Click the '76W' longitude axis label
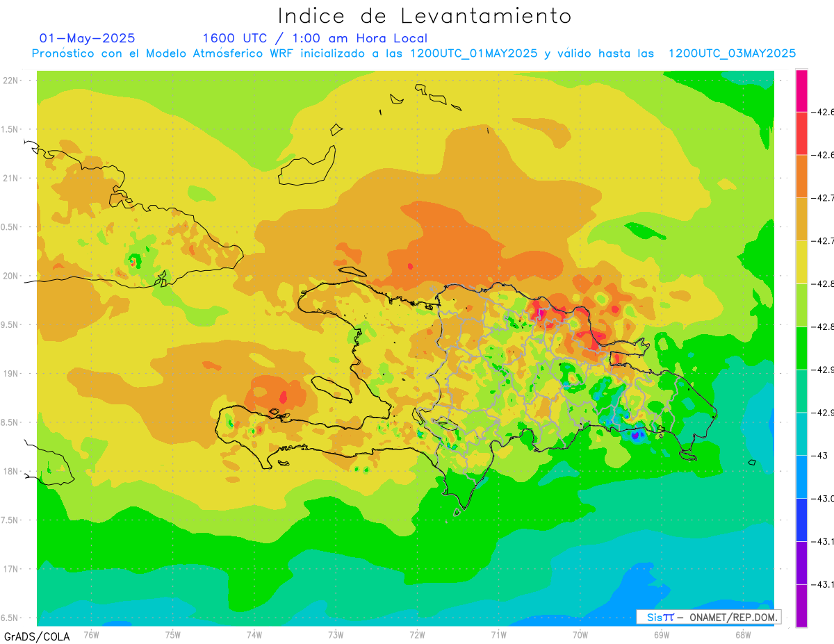The image size is (834, 644). (91, 634)
